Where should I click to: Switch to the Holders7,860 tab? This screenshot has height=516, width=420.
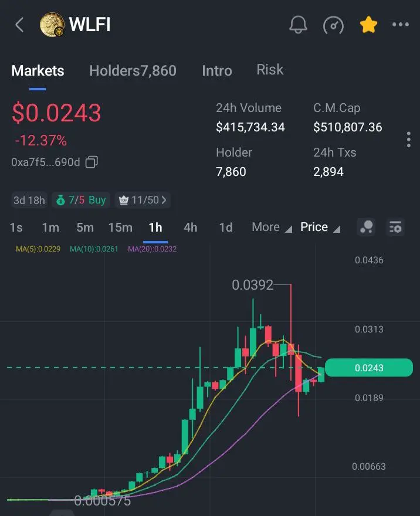pyautogui.click(x=133, y=70)
